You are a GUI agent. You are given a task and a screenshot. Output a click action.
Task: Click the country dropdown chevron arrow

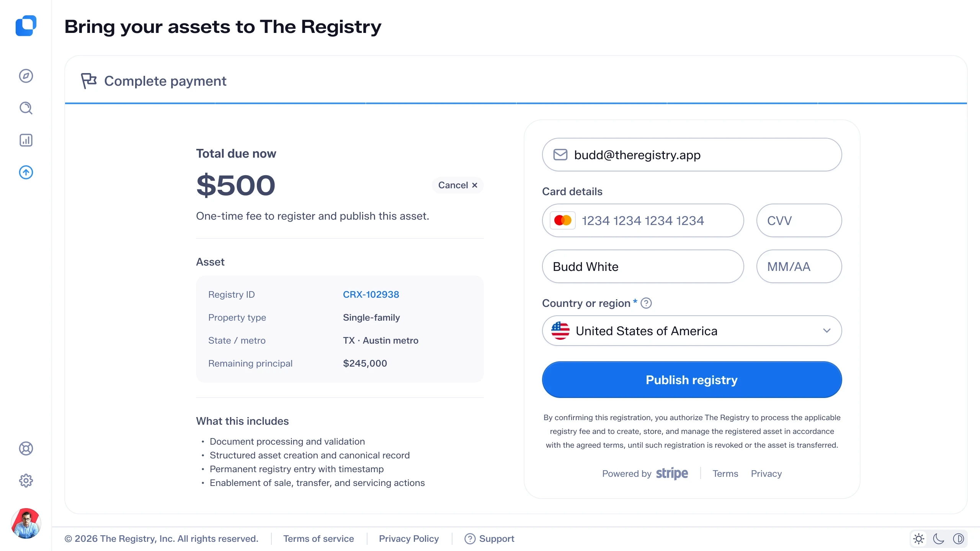[x=827, y=331]
